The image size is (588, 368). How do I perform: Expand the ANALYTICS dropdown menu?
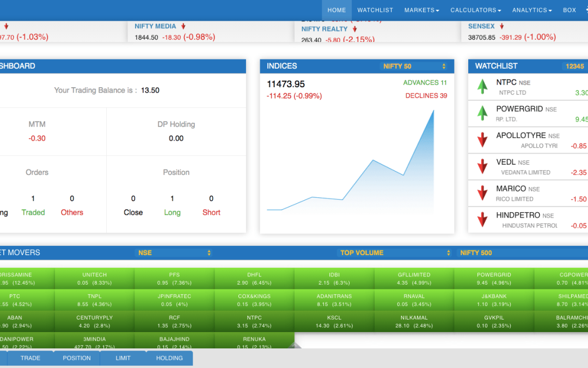point(532,10)
